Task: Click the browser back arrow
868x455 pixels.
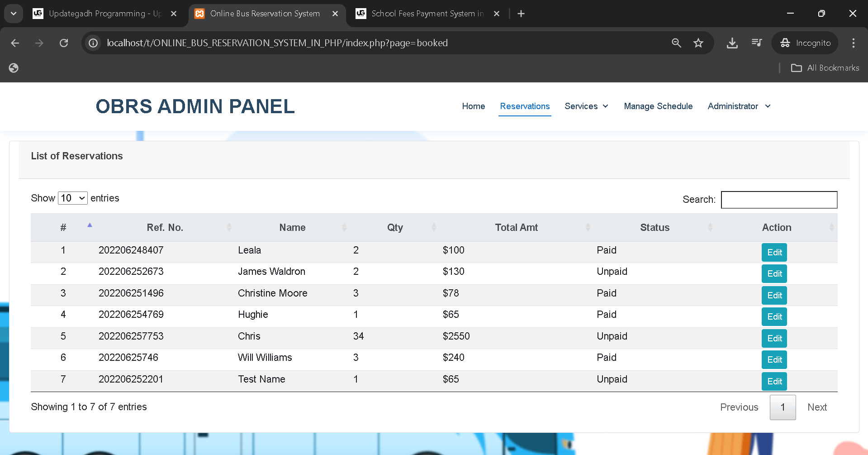Action: coord(15,43)
